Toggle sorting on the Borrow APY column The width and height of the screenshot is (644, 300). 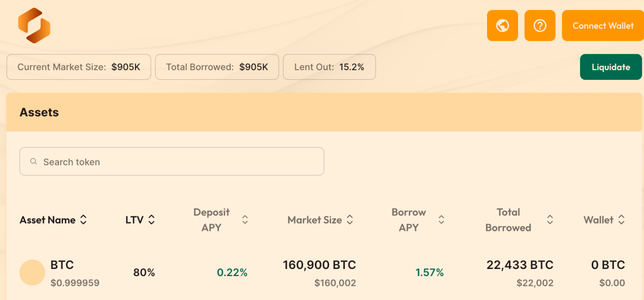pyautogui.click(x=441, y=220)
